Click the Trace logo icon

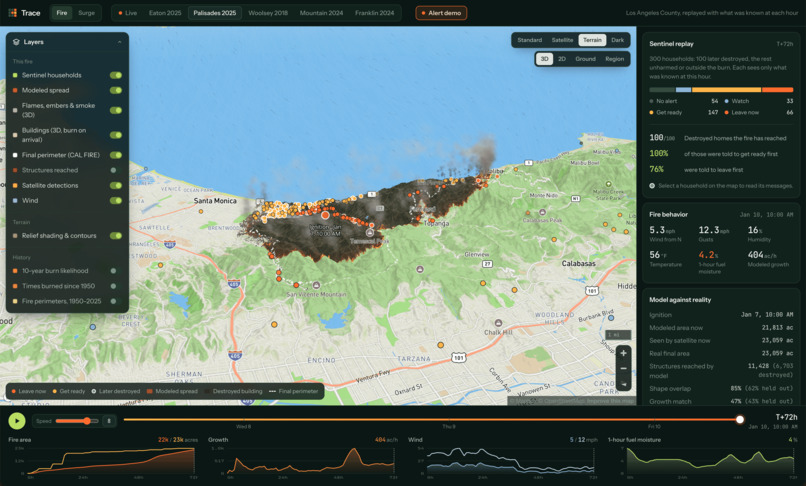[13, 13]
